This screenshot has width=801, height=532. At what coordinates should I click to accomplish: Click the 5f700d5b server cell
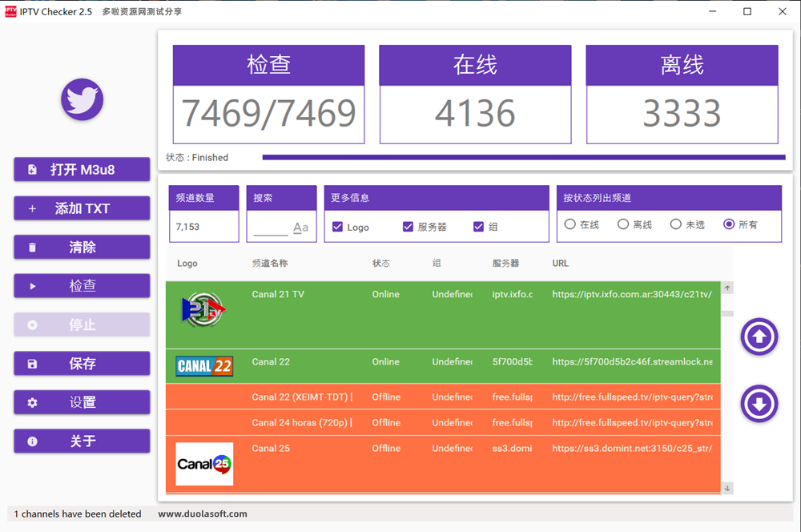pos(512,362)
